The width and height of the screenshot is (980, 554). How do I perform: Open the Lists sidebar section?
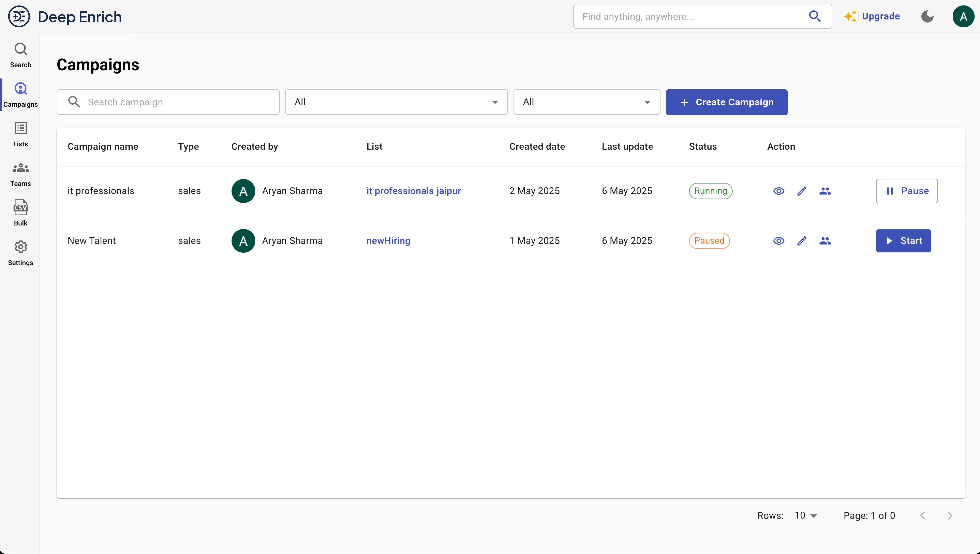coord(20,134)
